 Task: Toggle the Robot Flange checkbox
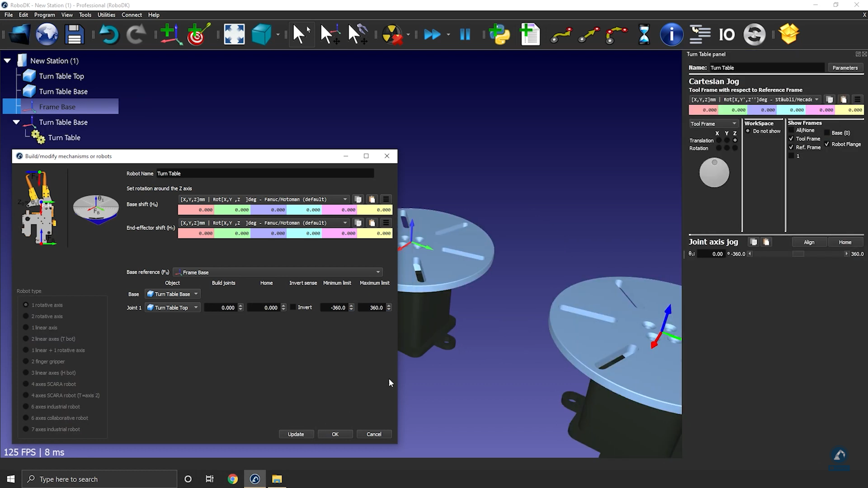tap(827, 144)
